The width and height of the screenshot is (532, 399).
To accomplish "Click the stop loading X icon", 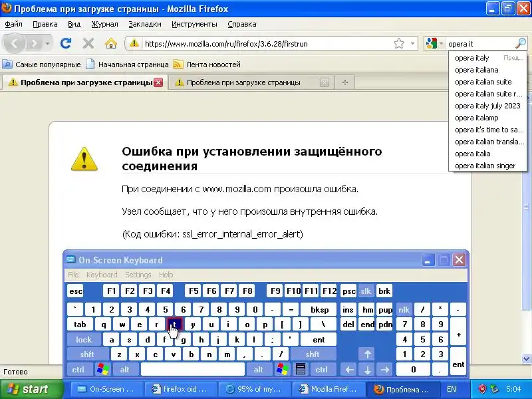I will tap(88, 43).
